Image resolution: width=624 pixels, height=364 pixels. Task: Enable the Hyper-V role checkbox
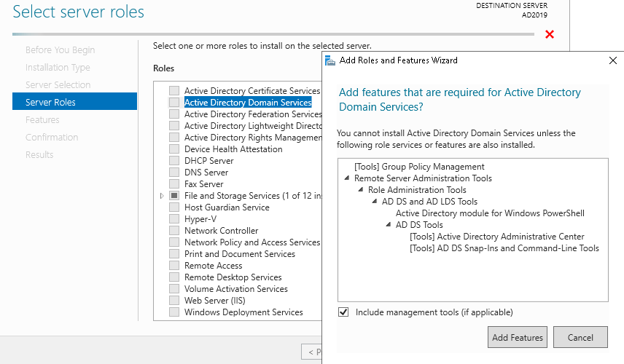[x=174, y=218]
